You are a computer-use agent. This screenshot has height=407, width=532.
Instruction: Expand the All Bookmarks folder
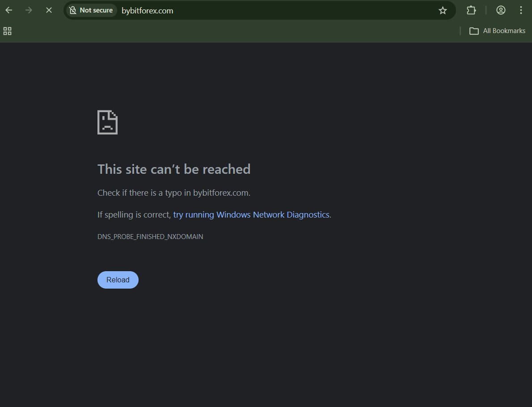[497, 31]
